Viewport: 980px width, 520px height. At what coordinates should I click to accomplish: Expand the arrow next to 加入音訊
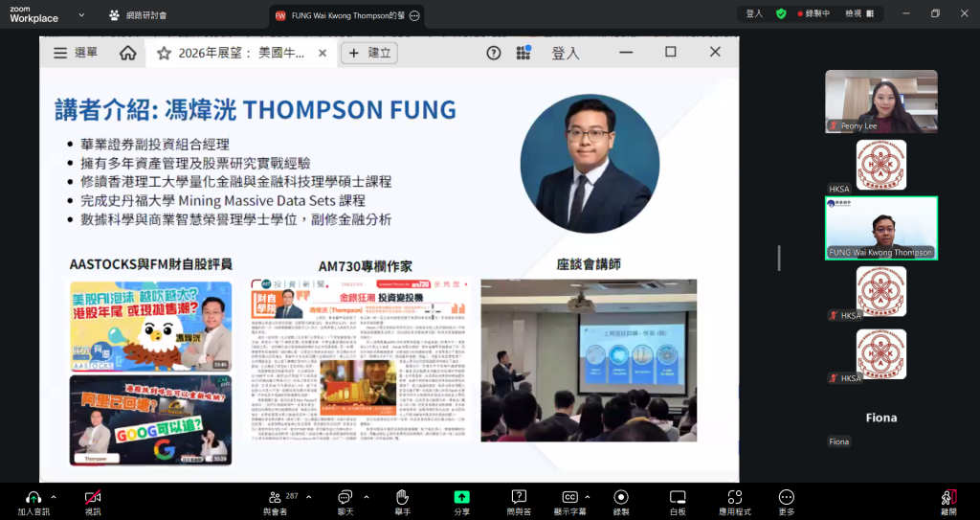click(x=54, y=497)
